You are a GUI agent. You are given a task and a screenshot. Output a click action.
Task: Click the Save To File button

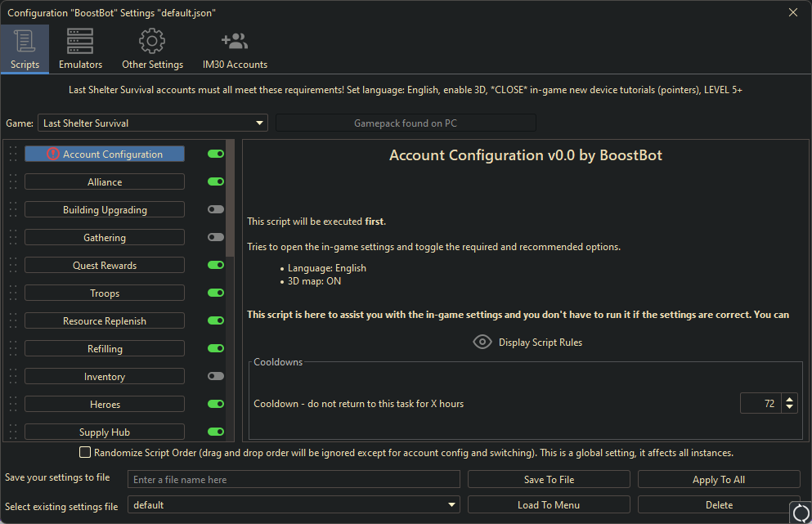tap(548, 479)
